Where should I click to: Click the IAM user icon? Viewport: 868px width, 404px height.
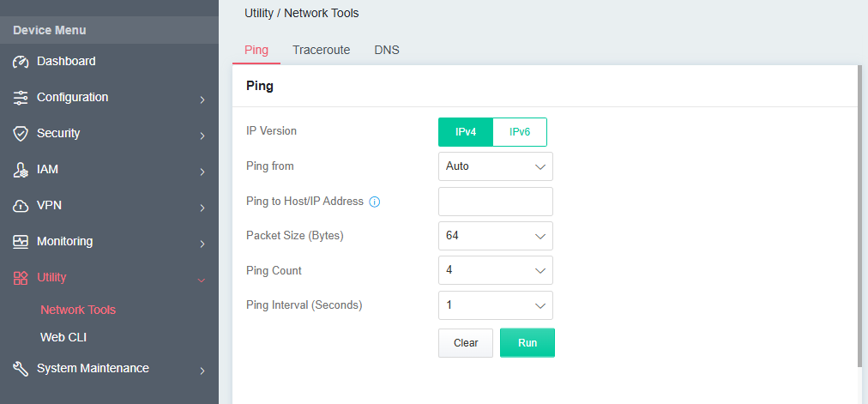(21, 170)
